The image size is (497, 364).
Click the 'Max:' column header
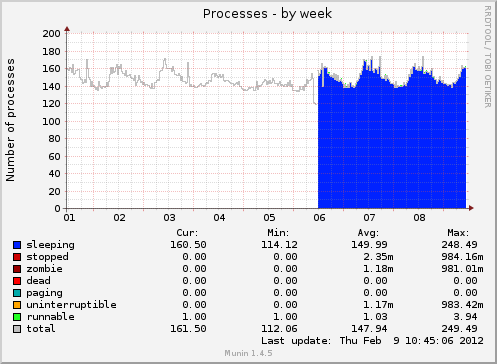pyautogui.click(x=458, y=233)
